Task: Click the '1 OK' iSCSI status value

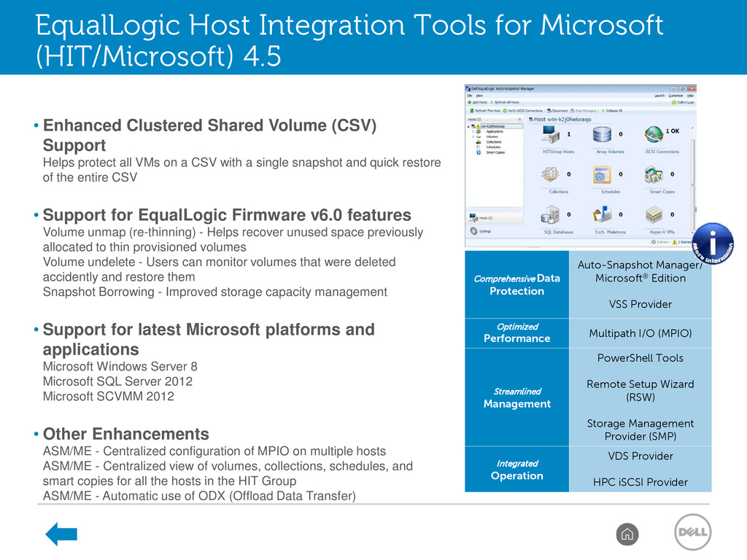Action: [x=672, y=131]
